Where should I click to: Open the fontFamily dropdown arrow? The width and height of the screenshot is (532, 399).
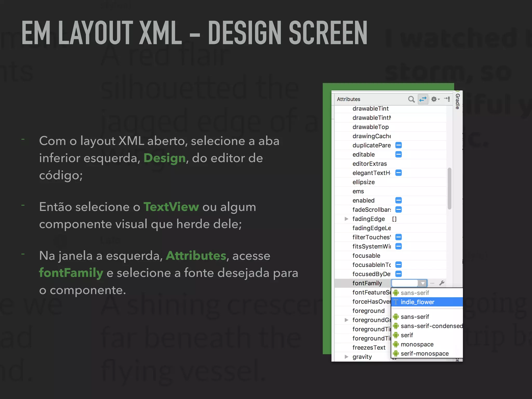pyautogui.click(x=423, y=283)
